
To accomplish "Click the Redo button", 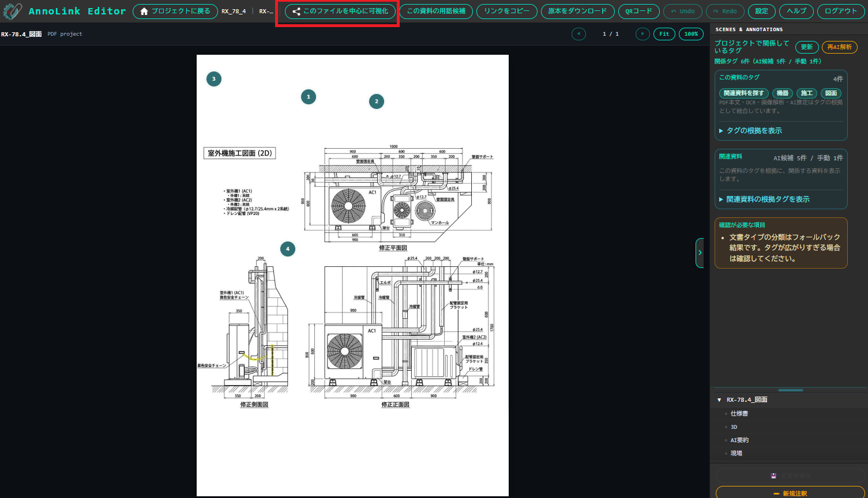I will (x=725, y=12).
